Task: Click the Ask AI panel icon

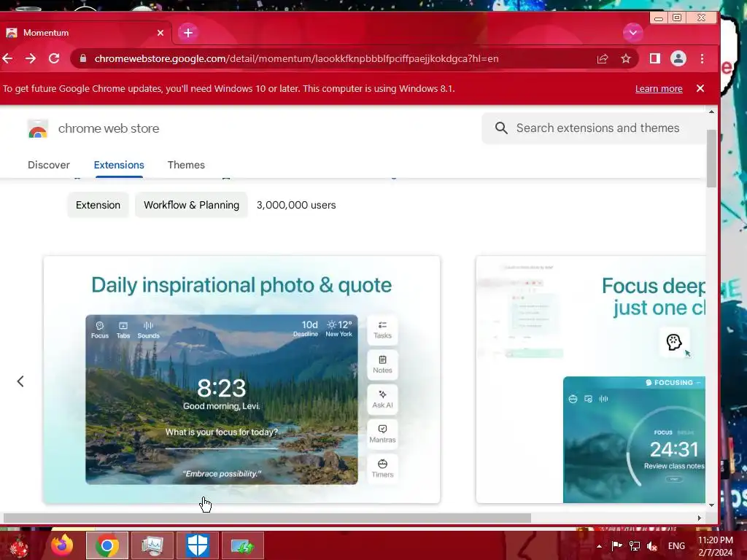Action: (x=382, y=399)
